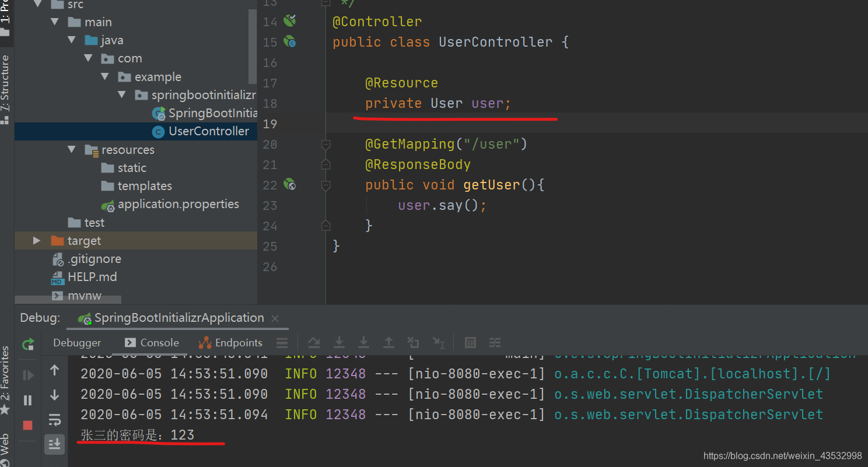Click the getUser method name
The image size is (868, 467).
coord(491,185)
